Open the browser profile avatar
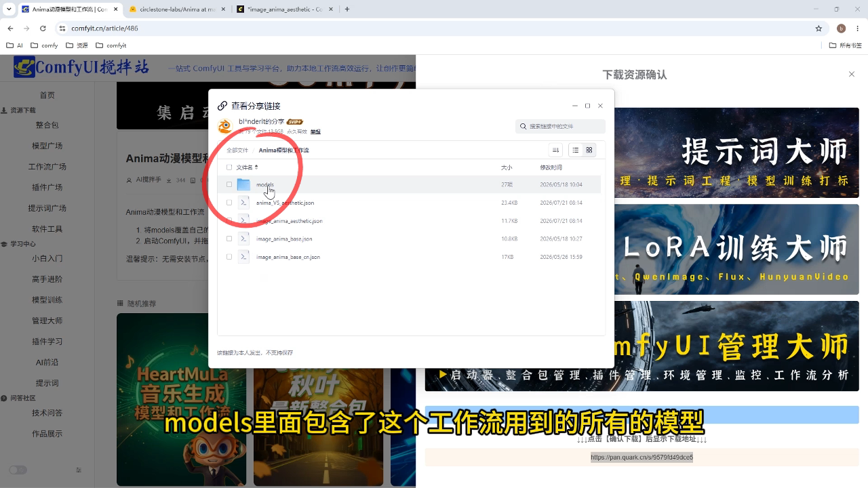Screen dimensions: 868x488 point(842,28)
